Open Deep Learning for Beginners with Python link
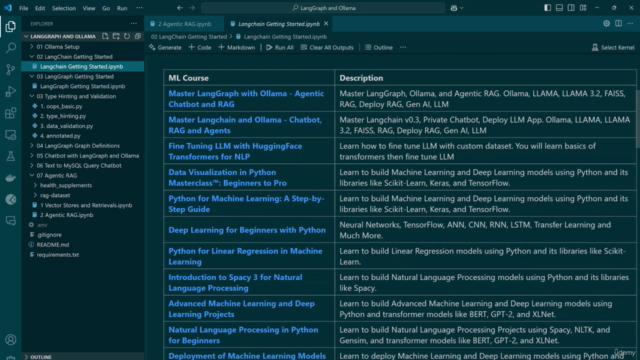 coord(247,230)
